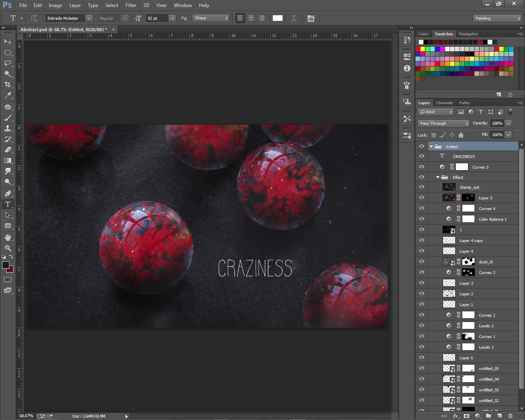Select the Lasso tool

coord(8,63)
